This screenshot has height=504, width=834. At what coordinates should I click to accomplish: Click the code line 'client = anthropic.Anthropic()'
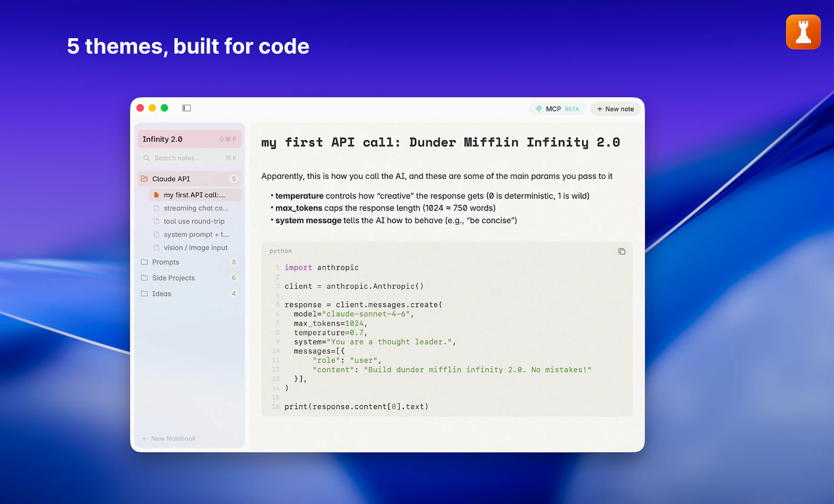tap(354, 286)
